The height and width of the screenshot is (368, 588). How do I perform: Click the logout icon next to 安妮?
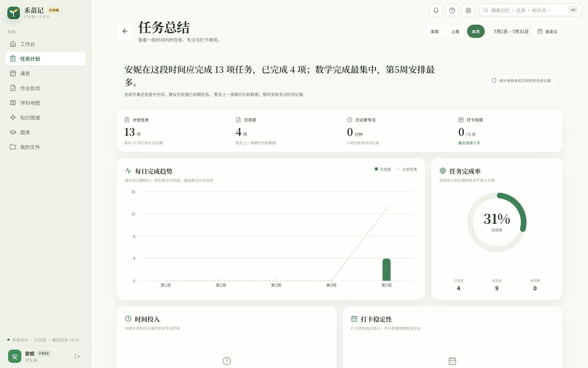pyautogui.click(x=77, y=356)
